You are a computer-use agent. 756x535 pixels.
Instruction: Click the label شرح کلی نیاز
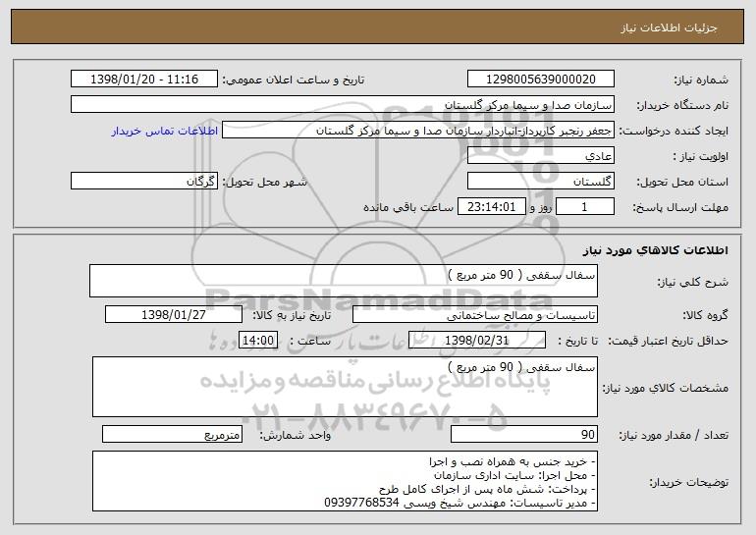pos(693,282)
